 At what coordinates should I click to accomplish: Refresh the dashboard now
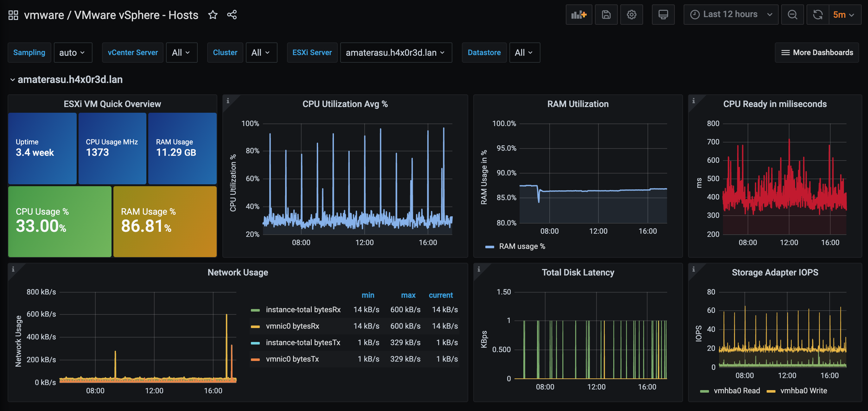tap(818, 15)
